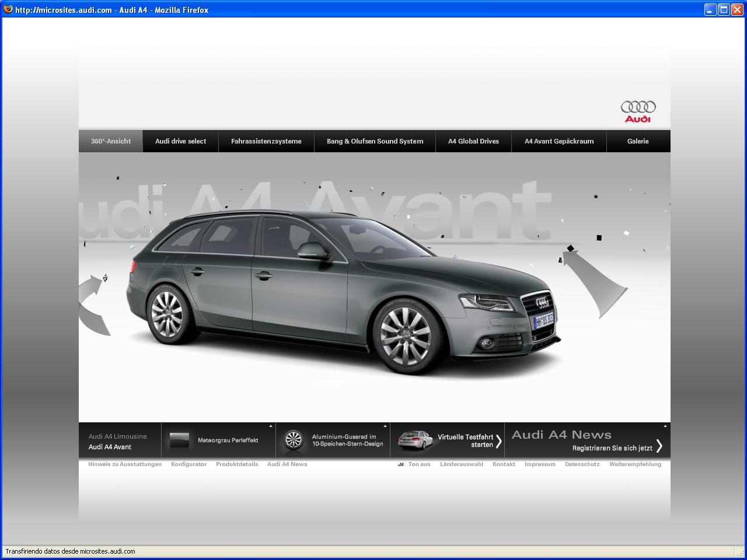Screen dimensions: 747x560
Task: Open the 360°-Ansicht tab
Action: pyautogui.click(x=111, y=141)
